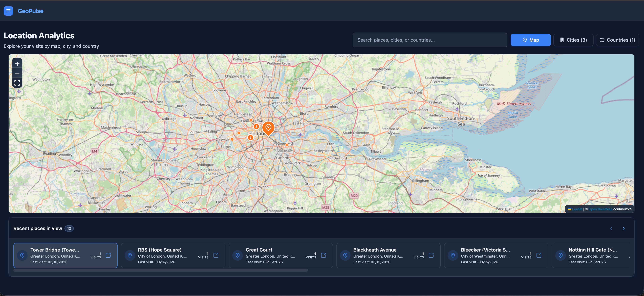Open external link for Bleecker card

point(539,255)
